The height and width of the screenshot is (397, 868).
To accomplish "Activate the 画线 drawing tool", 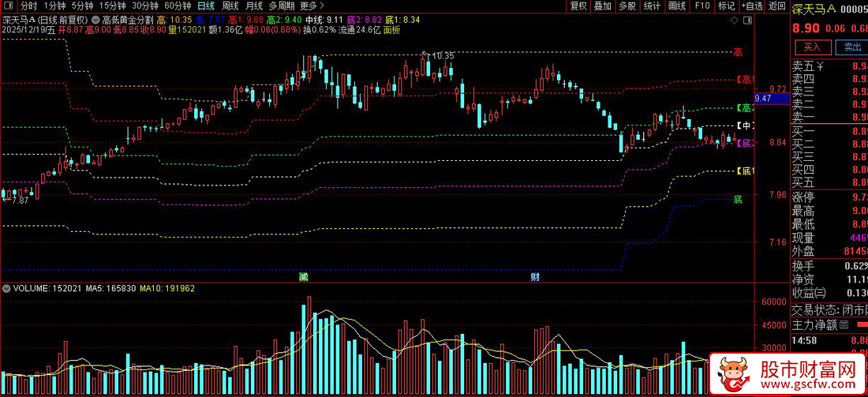I will (x=676, y=6).
